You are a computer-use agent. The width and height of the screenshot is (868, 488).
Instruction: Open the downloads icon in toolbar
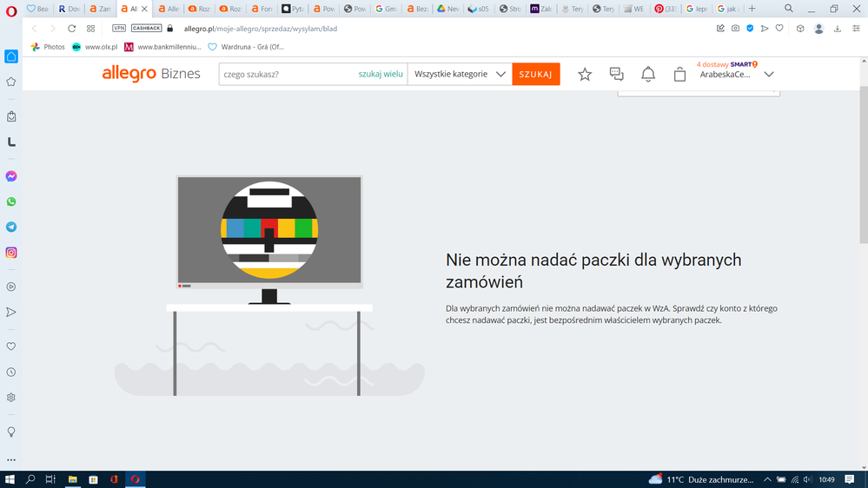pyautogui.click(x=838, y=28)
